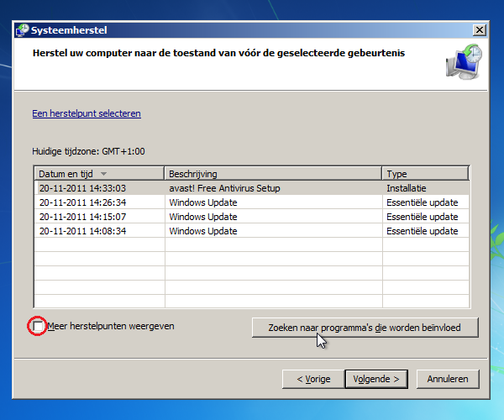Click Essentiële update in the 14:15:07 row
This screenshot has width=504, height=420.
423,217
